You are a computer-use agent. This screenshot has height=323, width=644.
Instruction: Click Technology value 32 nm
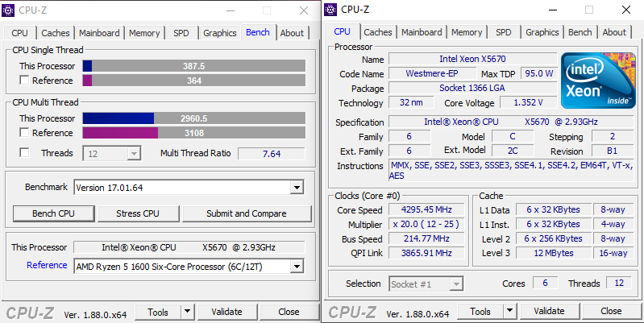[411, 102]
